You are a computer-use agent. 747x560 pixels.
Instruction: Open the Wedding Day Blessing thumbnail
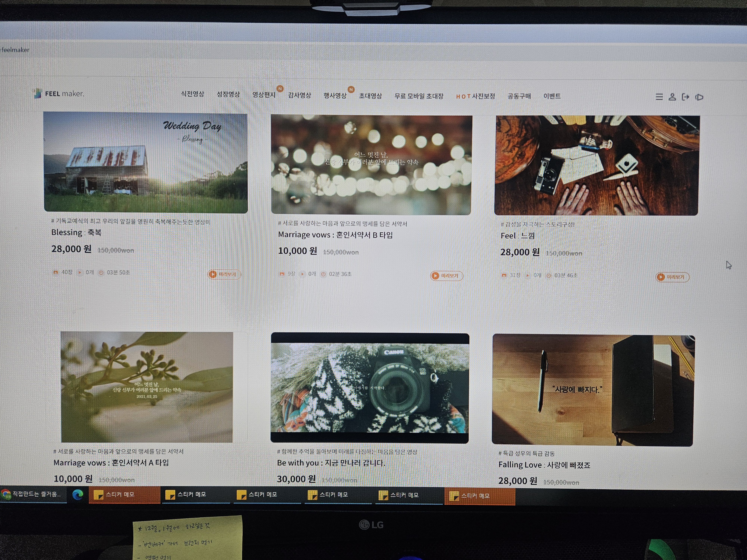[145, 163]
